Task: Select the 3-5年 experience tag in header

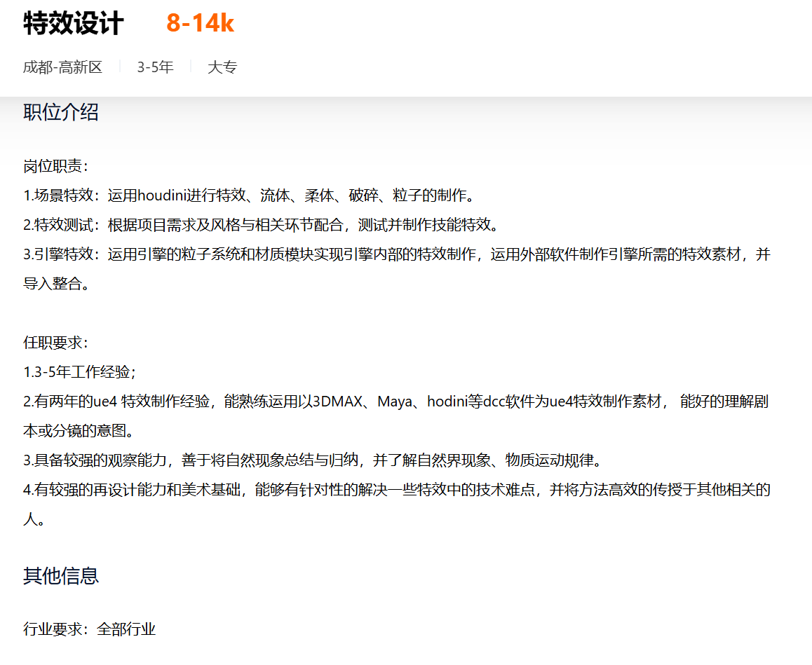Action: point(155,67)
